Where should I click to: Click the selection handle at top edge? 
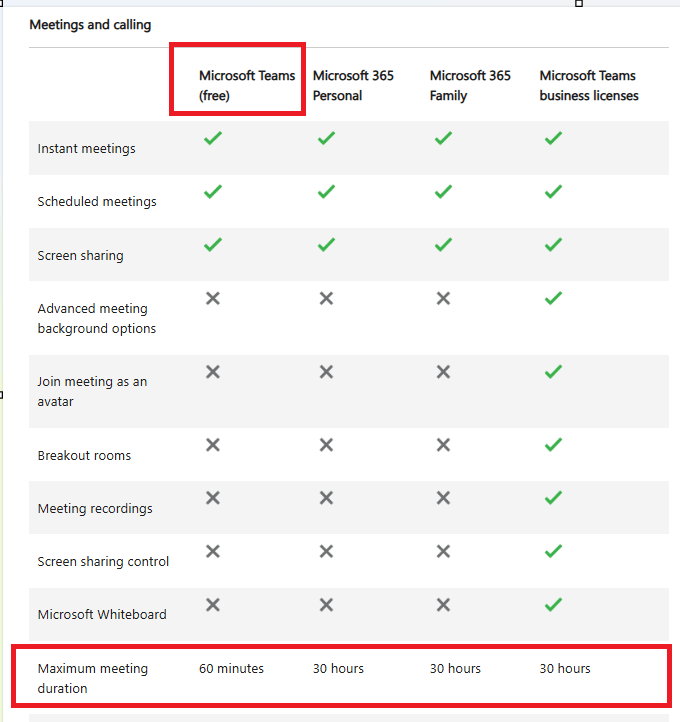pyautogui.click(x=579, y=3)
